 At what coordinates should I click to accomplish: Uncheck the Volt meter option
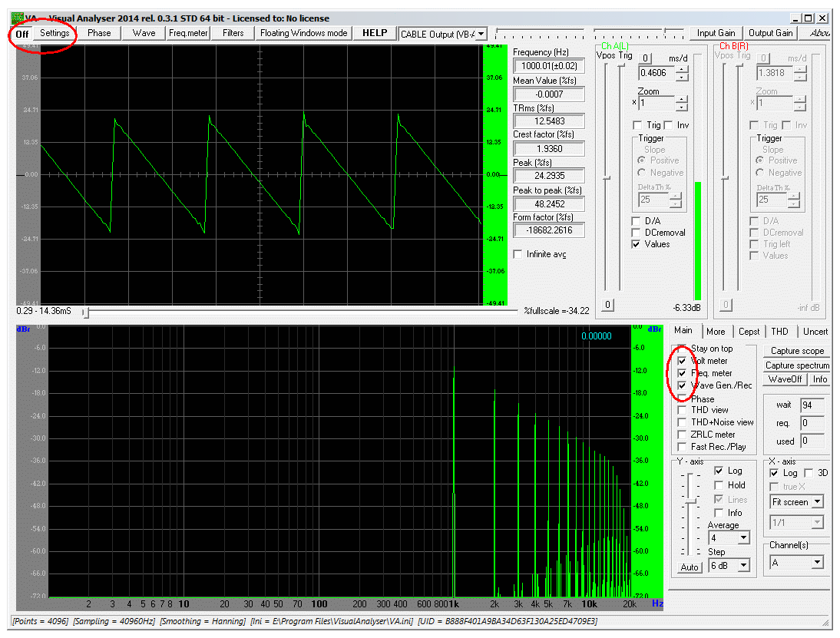pyautogui.click(x=681, y=361)
